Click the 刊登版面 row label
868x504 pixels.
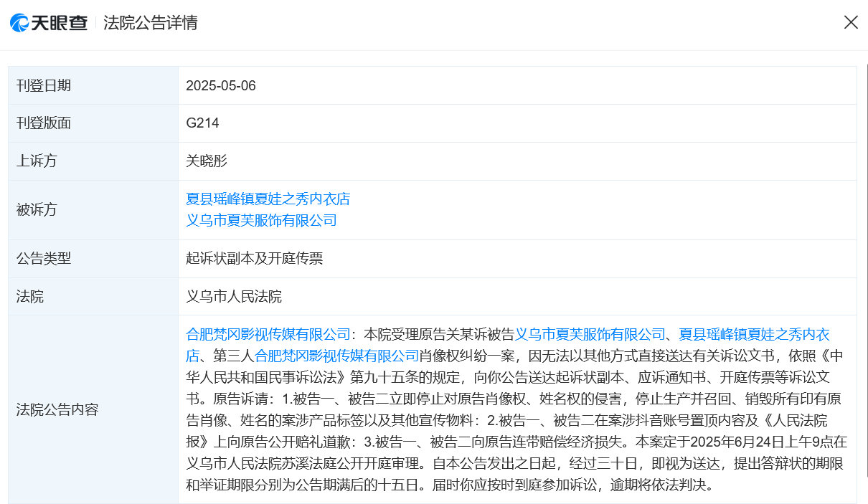(x=44, y=123)
